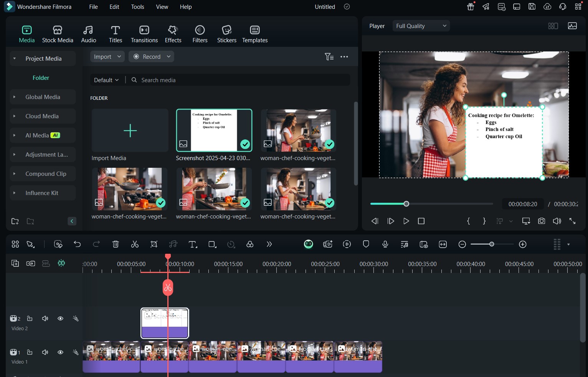Viewport: 588px width, 377px height.
Task: Open the Stock Media tab
Action: click(58, 34)
